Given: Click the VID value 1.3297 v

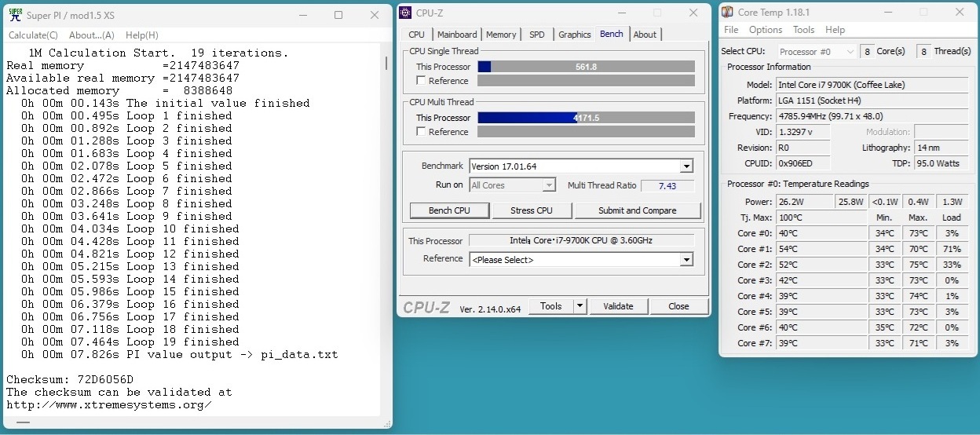Looking at the screenshot, I should coord(803,132).
